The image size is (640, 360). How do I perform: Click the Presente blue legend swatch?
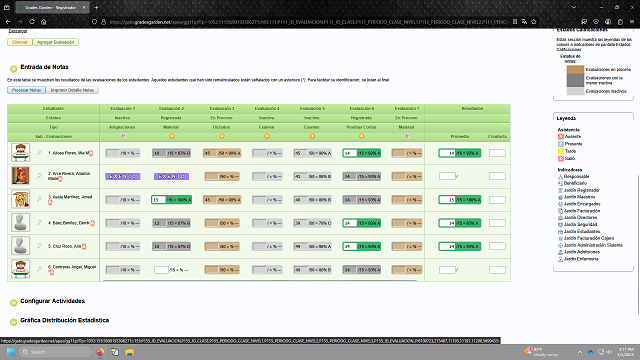point(561,144)
